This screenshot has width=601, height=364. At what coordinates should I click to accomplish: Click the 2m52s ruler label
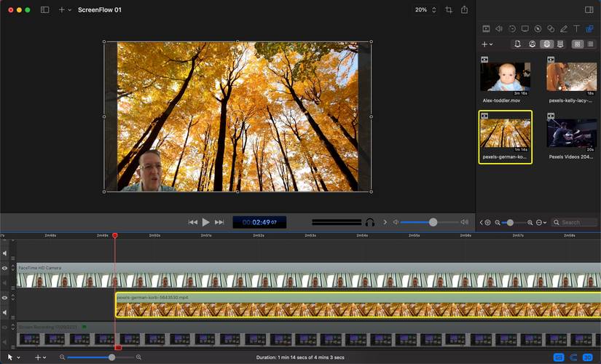point(259,235)
